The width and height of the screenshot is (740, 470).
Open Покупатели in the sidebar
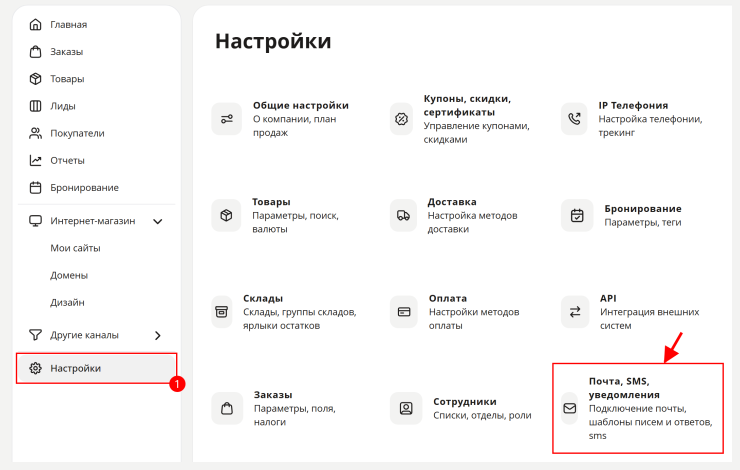(x=77, y=134)
